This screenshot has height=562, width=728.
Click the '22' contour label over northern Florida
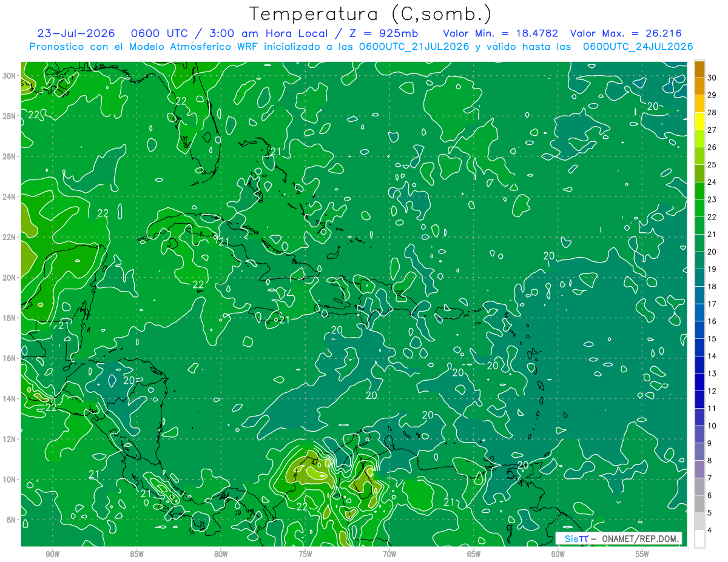(181, 101)
